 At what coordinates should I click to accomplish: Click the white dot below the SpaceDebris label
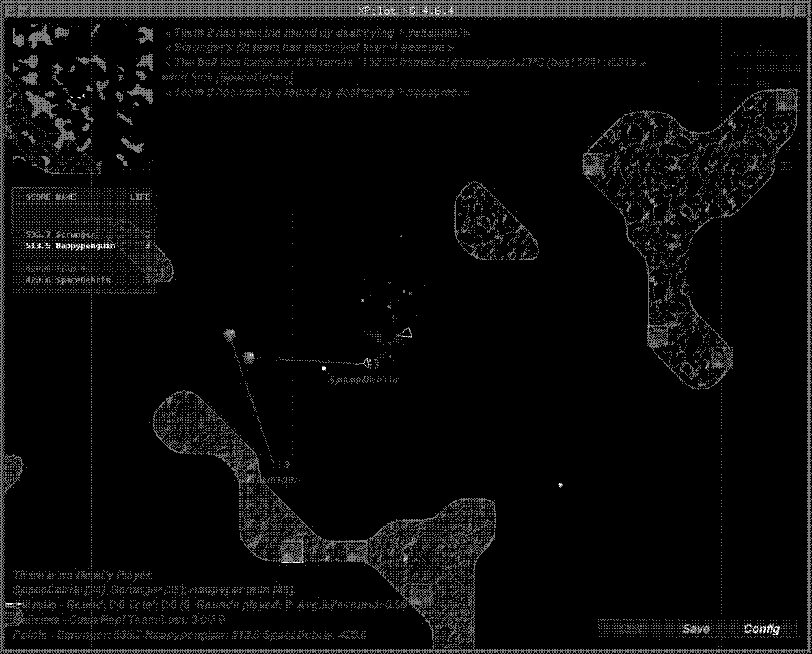pos(323,369)
